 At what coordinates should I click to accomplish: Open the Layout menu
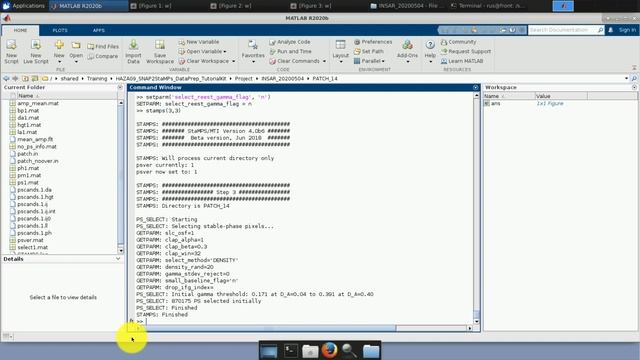[340, 52]
